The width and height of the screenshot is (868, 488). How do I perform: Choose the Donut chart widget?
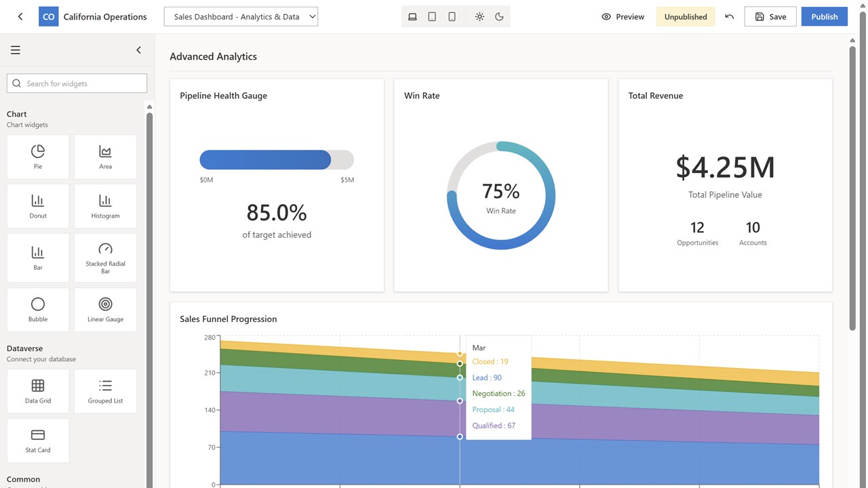point(38,206)
